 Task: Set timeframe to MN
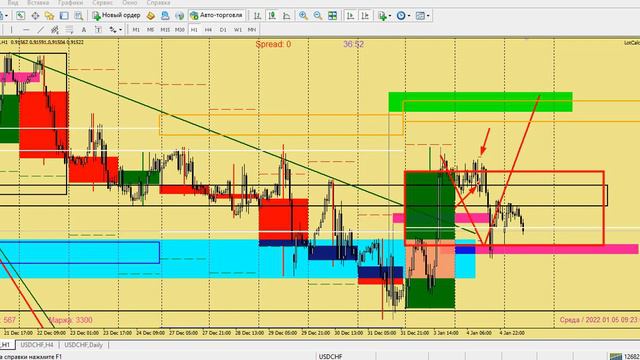(252, 30)
